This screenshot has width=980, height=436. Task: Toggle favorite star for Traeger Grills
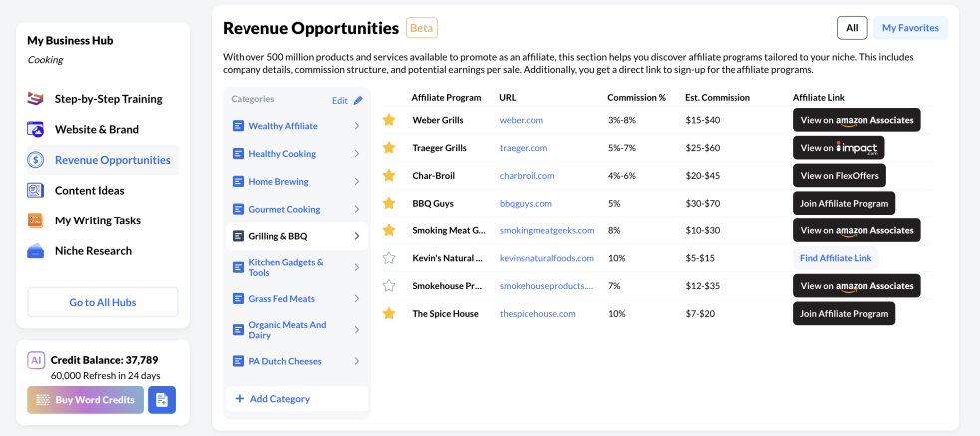tap(389, 148)
